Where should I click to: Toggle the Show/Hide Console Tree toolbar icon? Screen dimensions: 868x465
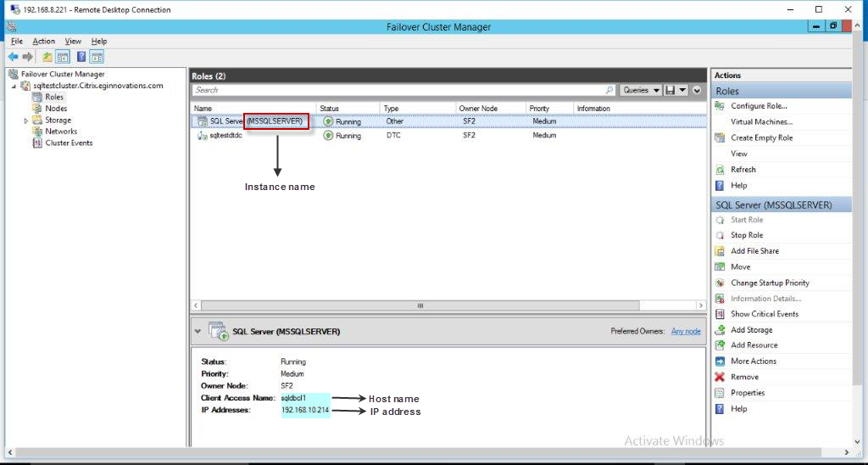coord(63,57)
